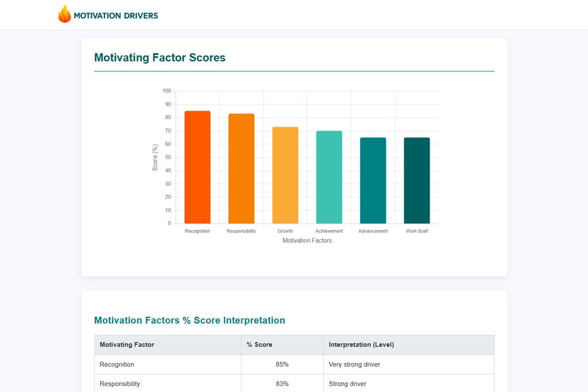Open the Motivation Drivers home link

pos(115,15)
